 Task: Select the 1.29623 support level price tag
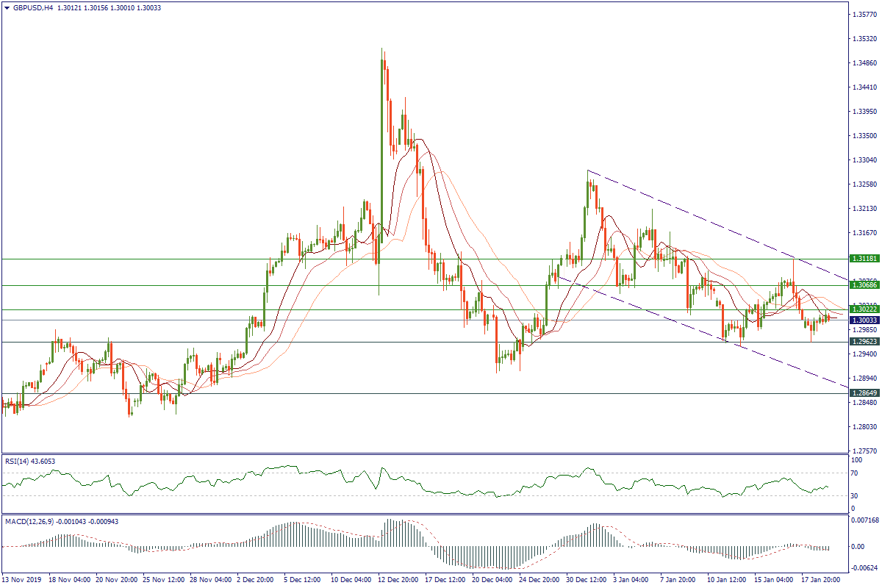(861, 342)
